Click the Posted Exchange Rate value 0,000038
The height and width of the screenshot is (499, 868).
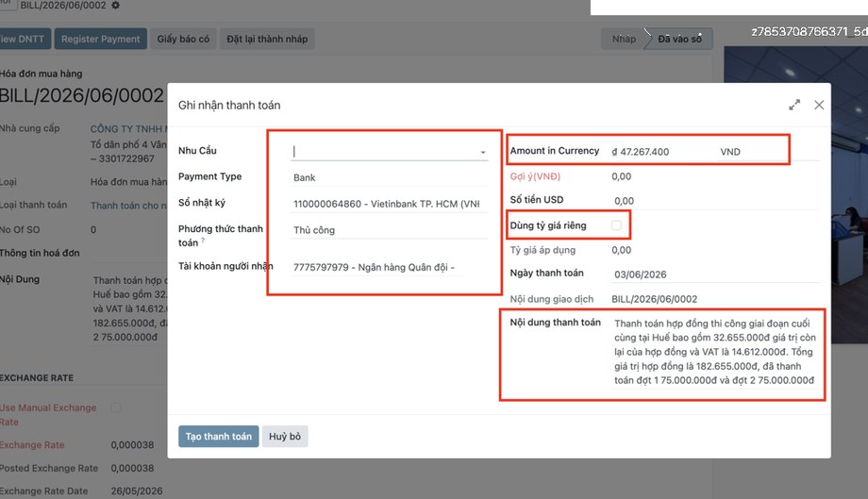[132, 468]
